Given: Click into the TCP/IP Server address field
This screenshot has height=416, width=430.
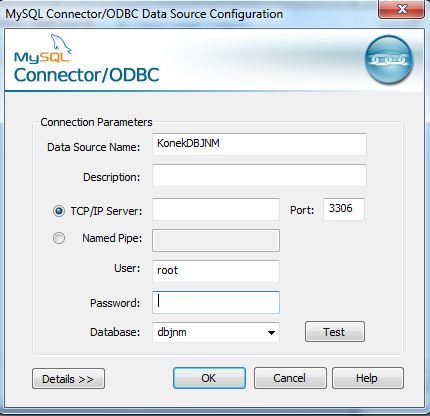Looking at the screenshot, I should pyautogui.click(x=216, y=209).
